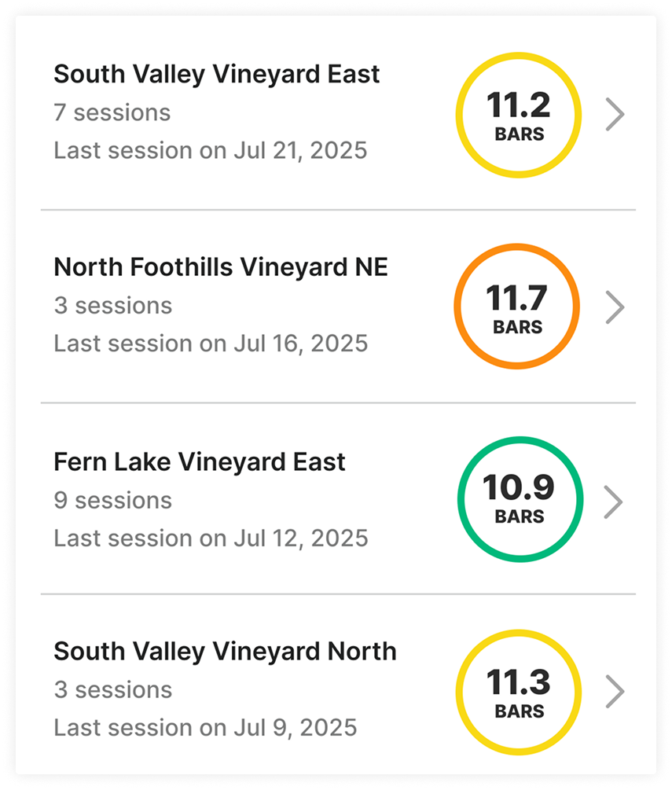Click the yellow 11.3 bars gauge

click(519, 692)
